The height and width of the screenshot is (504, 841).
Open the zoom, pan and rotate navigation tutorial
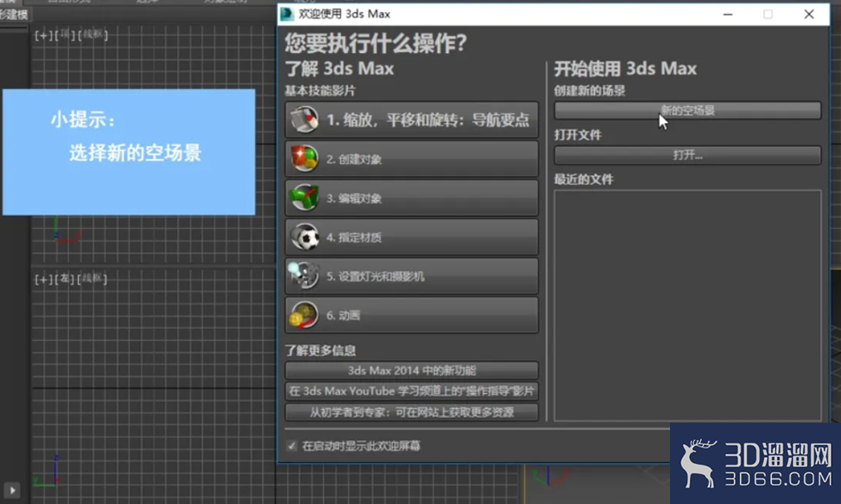point(411,120)
